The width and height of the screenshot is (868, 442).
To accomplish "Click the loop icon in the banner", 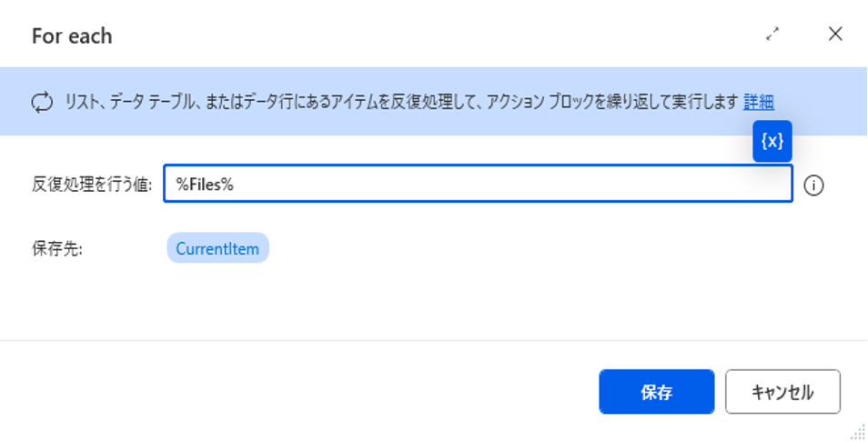I will (43, 102).
